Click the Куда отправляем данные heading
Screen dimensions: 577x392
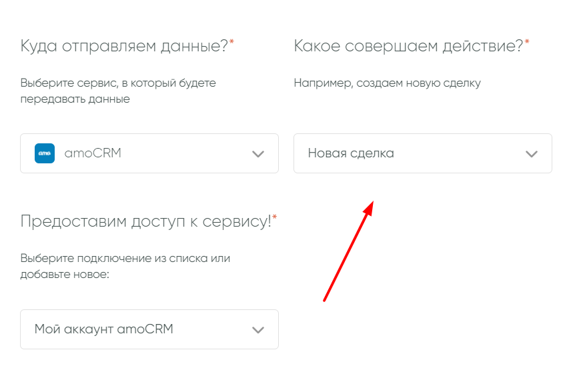pyautogui.click(x=124, y=46)
